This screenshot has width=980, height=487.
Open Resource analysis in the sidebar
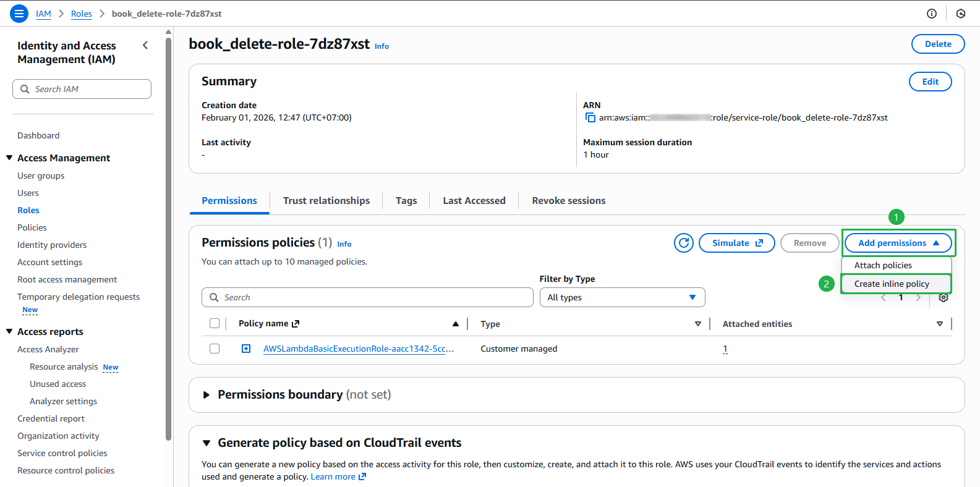pos(64,366)
